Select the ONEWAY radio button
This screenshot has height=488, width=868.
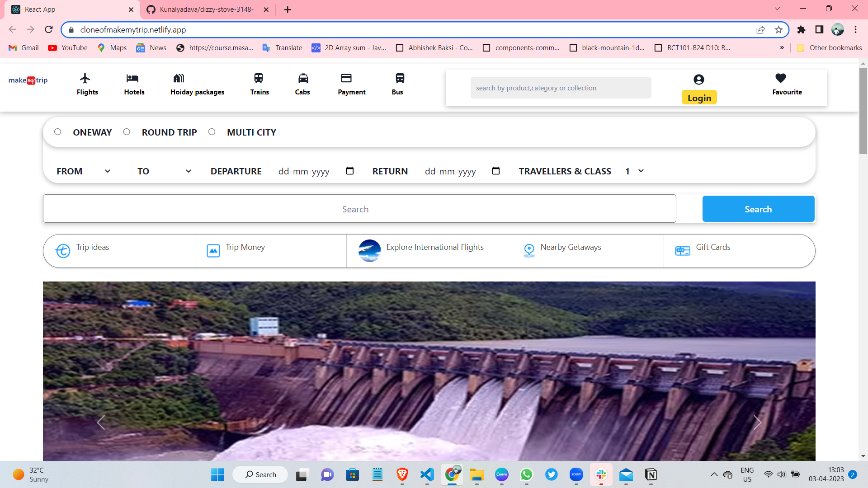58,132
